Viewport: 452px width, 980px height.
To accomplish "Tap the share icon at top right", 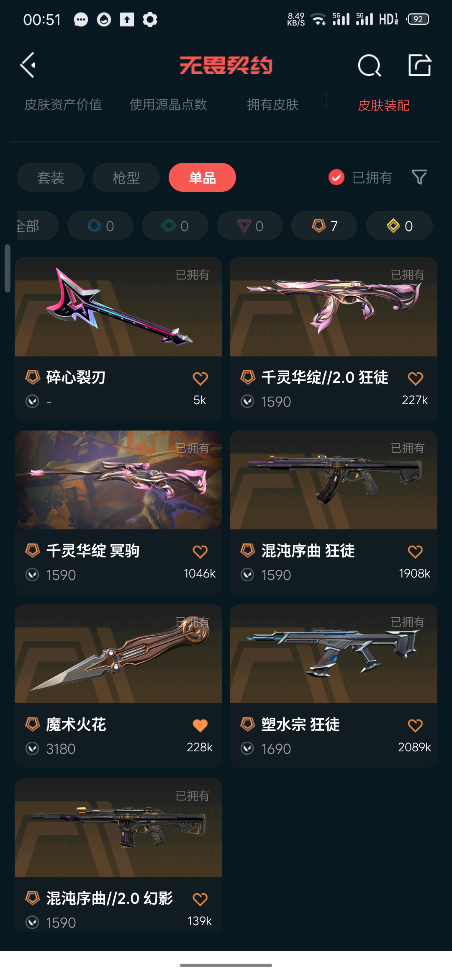I will coord(419,65).
